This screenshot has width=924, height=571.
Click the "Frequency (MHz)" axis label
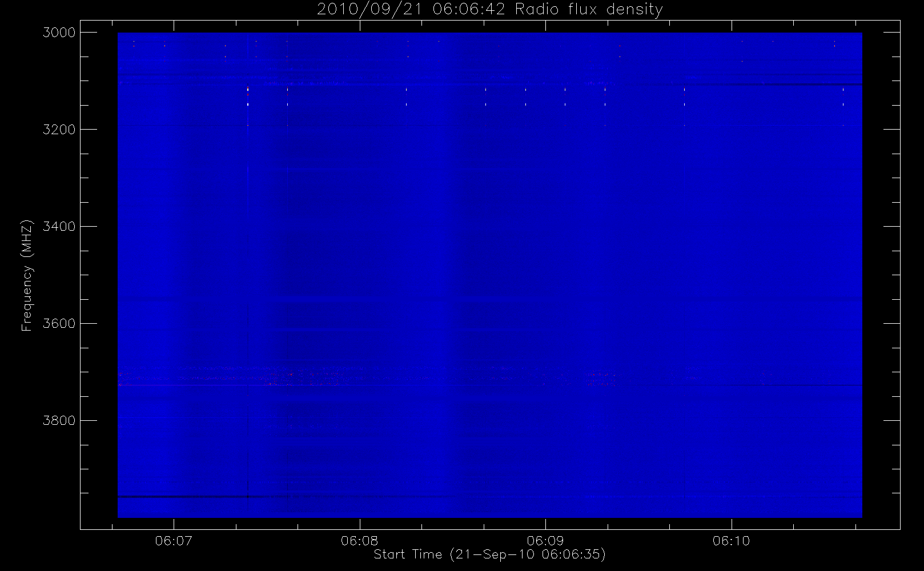click(27, 275)
